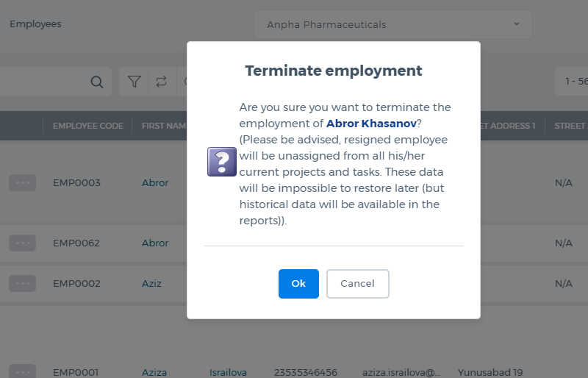Sort by Employee Code column header

click(88, 126)
